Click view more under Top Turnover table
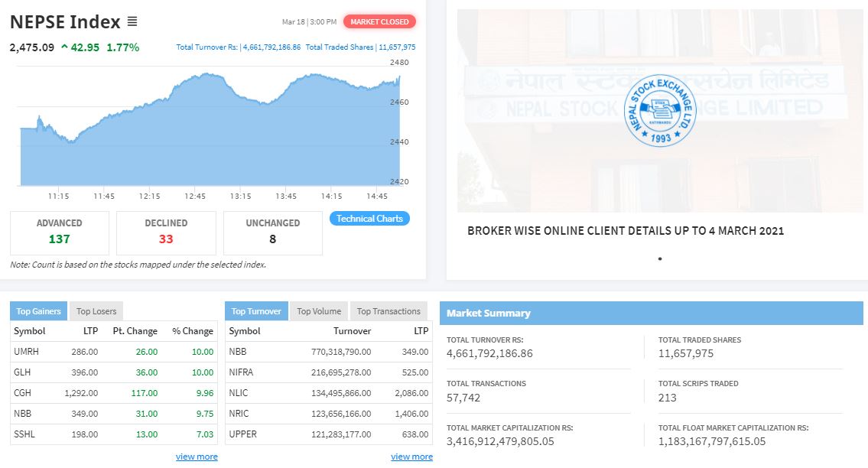 pyautogui.click(x=412, y=457)
